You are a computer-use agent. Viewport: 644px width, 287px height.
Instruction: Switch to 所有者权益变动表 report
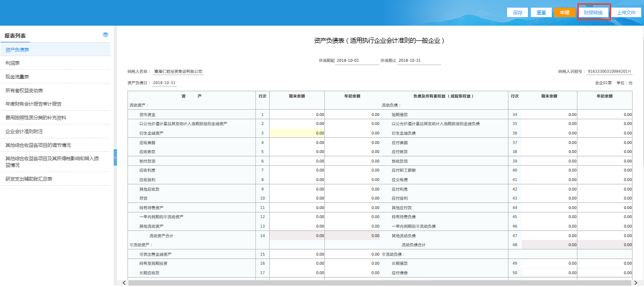tap(24, 90)
